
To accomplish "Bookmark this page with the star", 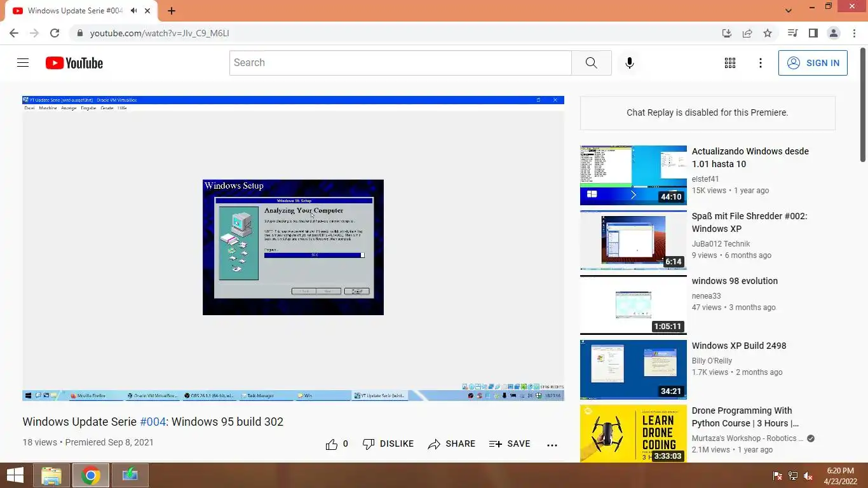I will click(768, 33).
